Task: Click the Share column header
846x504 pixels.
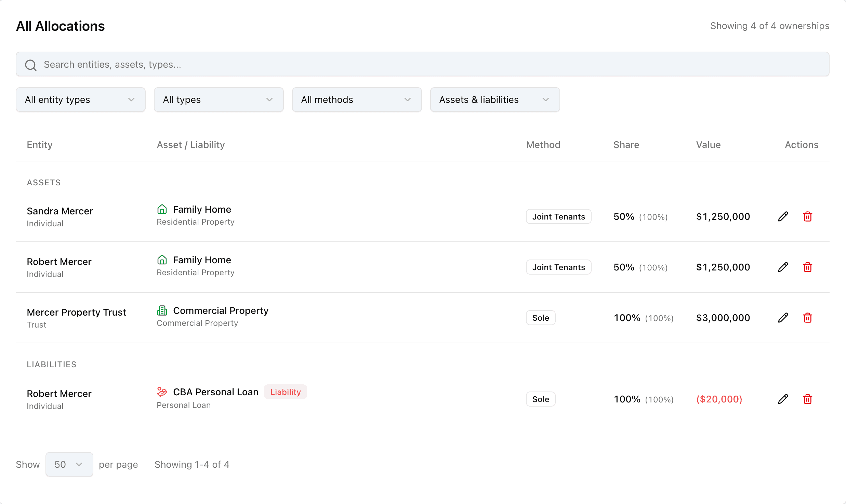Action: coord(626,145)
